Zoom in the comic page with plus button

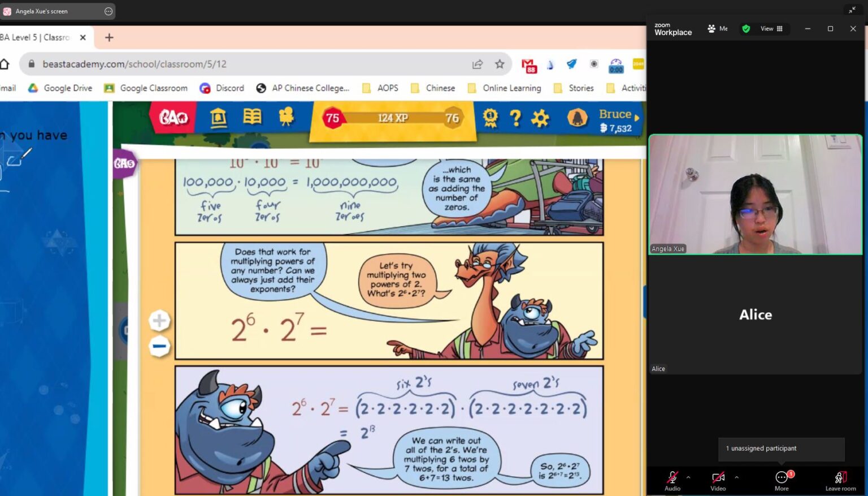click(159, 321)
